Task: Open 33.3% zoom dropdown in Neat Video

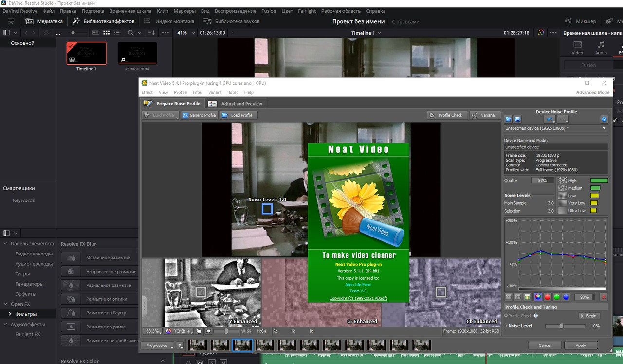Action: 152,331
